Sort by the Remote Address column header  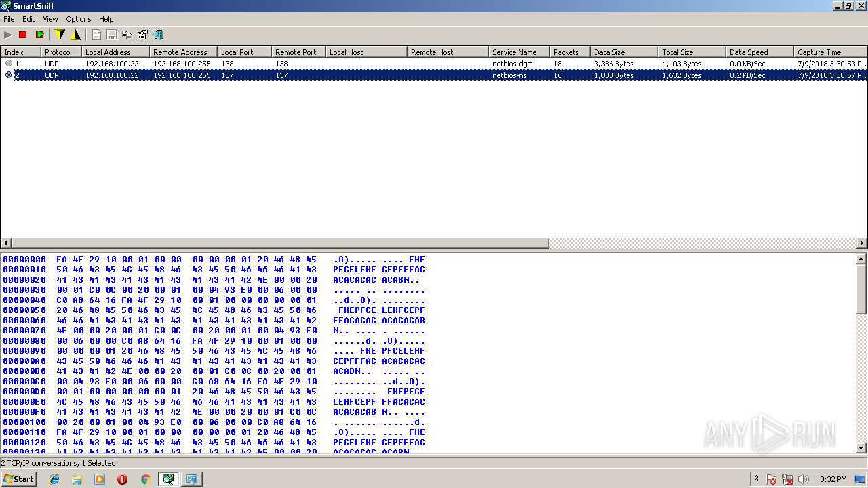click(183, 52)
